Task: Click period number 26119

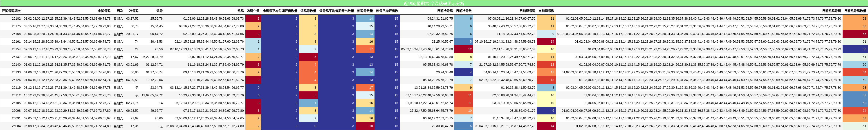Action: [x=16, y=88]
